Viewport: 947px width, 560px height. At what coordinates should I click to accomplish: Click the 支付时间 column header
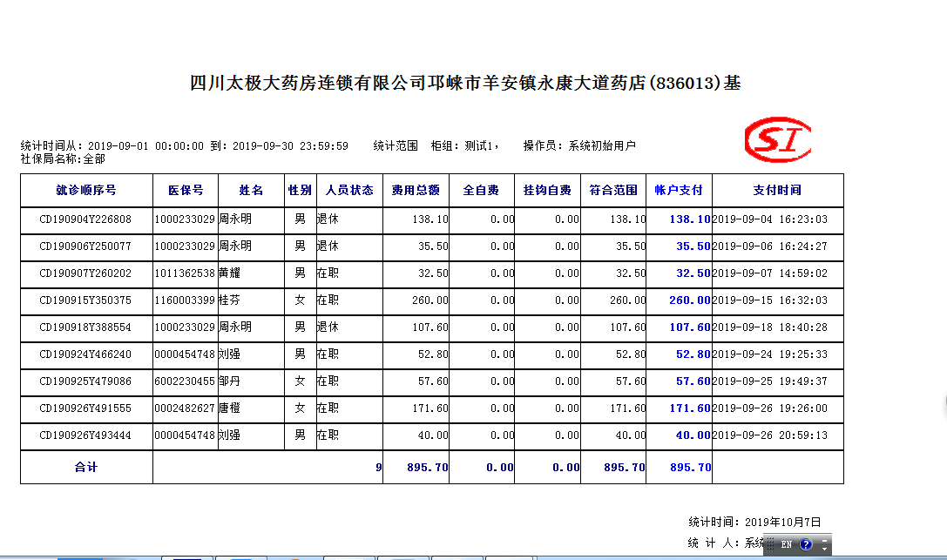point(777,190)
